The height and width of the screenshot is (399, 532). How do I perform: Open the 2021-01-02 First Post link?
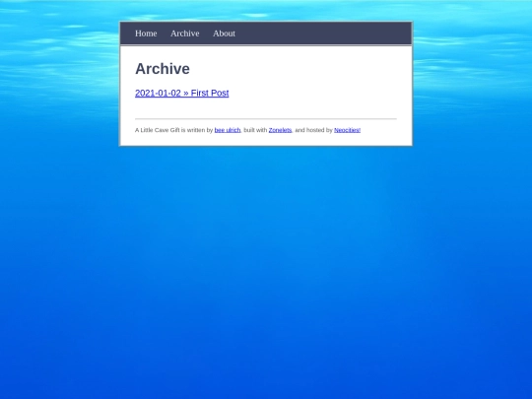tap(182, 93)
